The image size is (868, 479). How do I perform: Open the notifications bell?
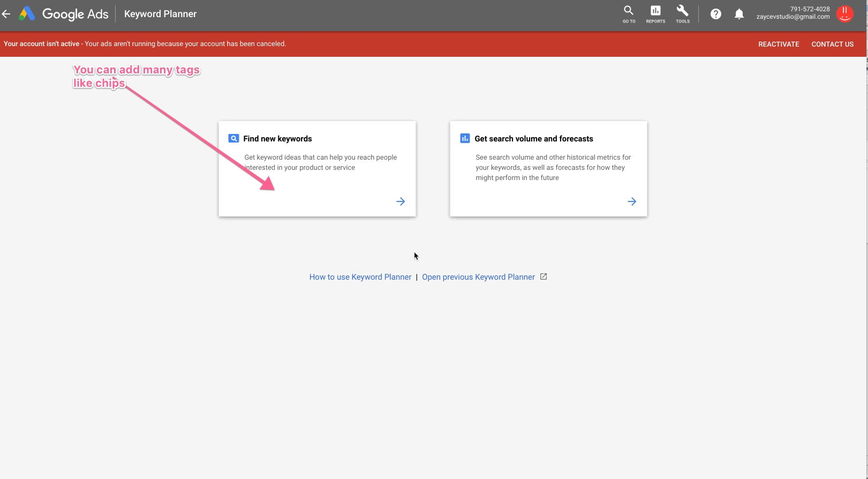coord(739,14)
